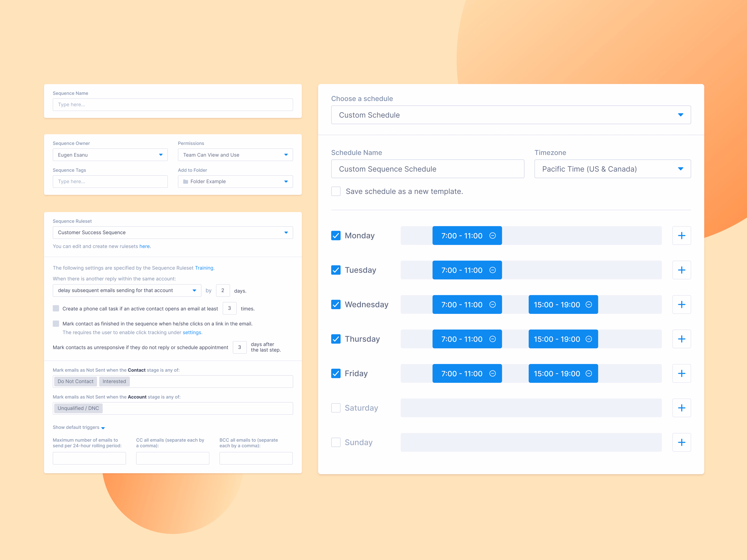Add a time slot to Tuesday
The height and width of the screenshot is (560, 747).
pos(681,270)
